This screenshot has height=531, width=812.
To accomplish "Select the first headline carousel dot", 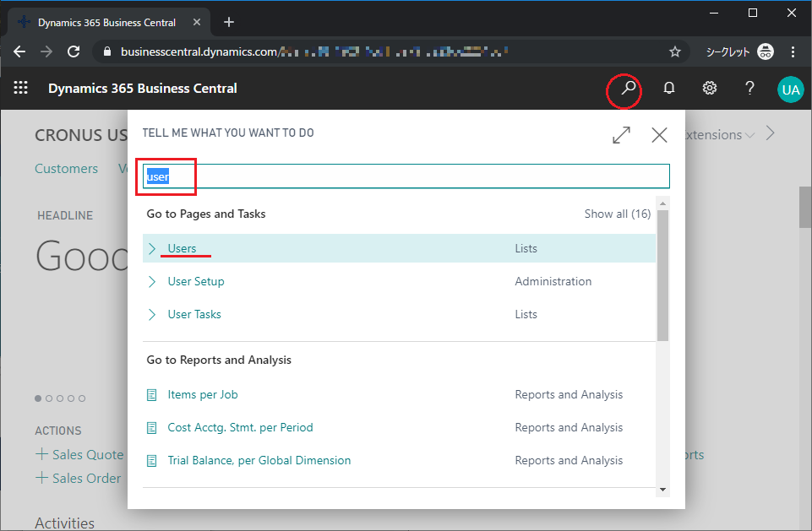I will click(38, 398).
